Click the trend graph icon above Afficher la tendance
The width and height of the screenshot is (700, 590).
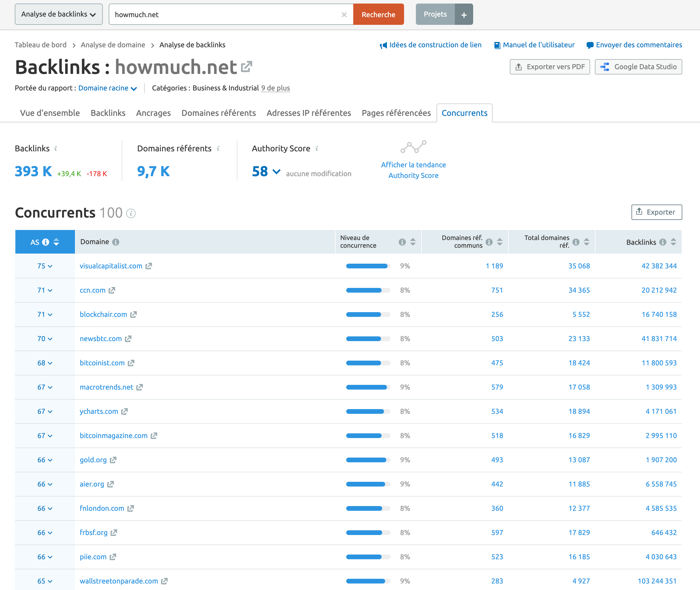(x=413, y=147)
